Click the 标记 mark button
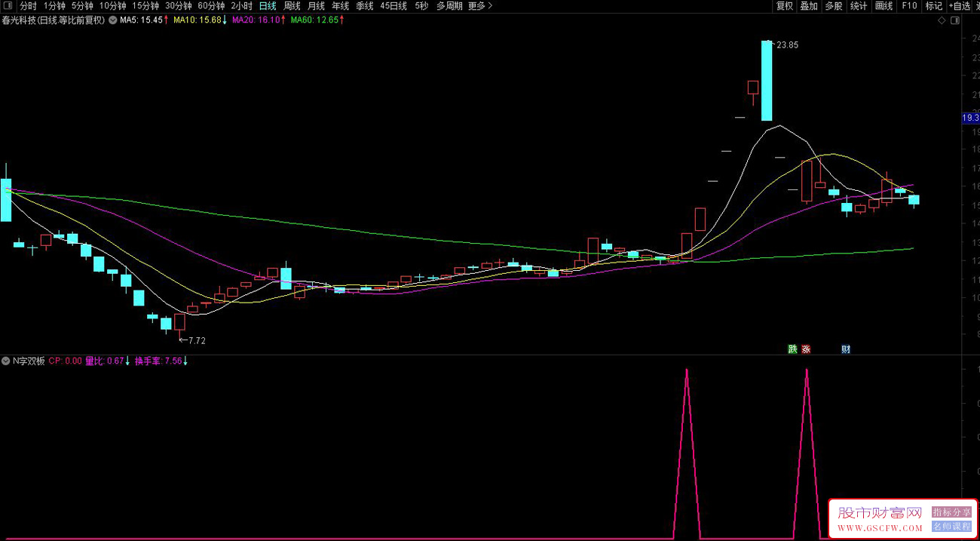This screenshot has width=980, height=541. coord(934,6)
